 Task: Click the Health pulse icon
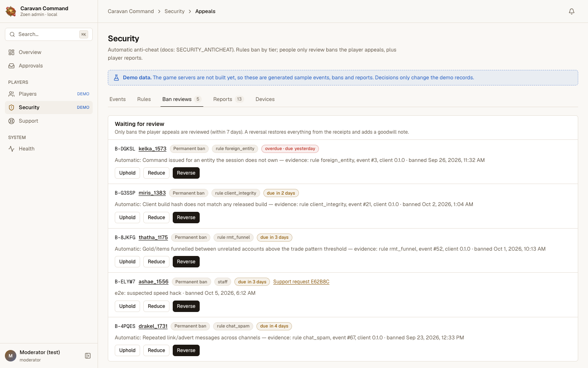click(11, 149)
